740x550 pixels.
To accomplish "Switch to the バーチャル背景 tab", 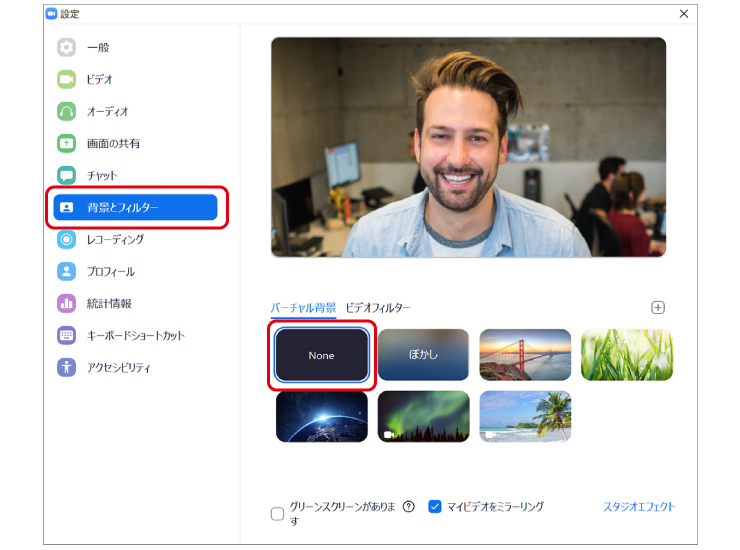I will pyautogui.click(x=303, y=308).
